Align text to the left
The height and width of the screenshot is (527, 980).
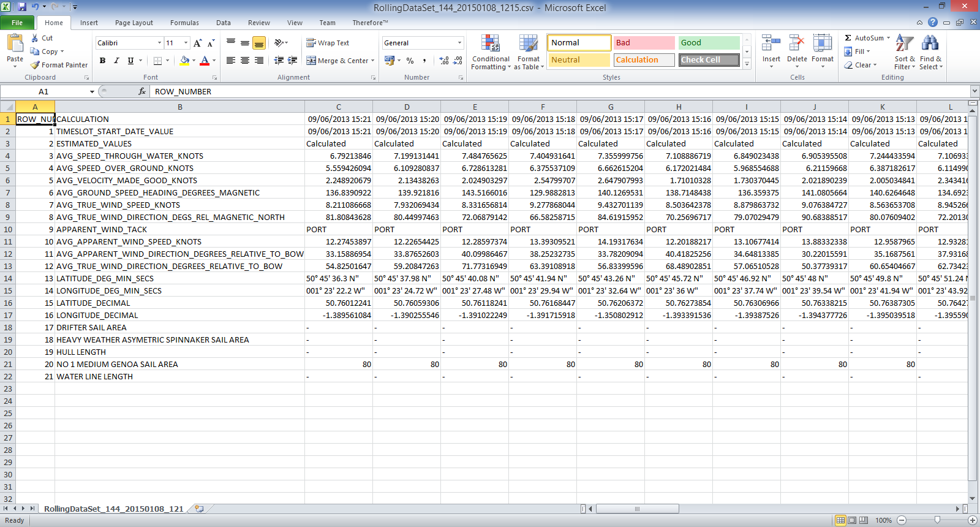coord(231,60)
